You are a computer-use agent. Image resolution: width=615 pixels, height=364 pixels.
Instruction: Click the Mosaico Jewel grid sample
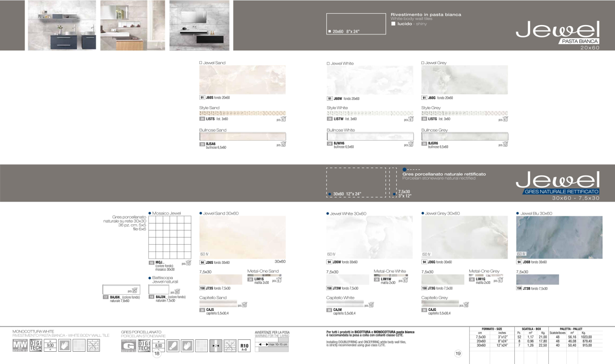pos(170,237)
